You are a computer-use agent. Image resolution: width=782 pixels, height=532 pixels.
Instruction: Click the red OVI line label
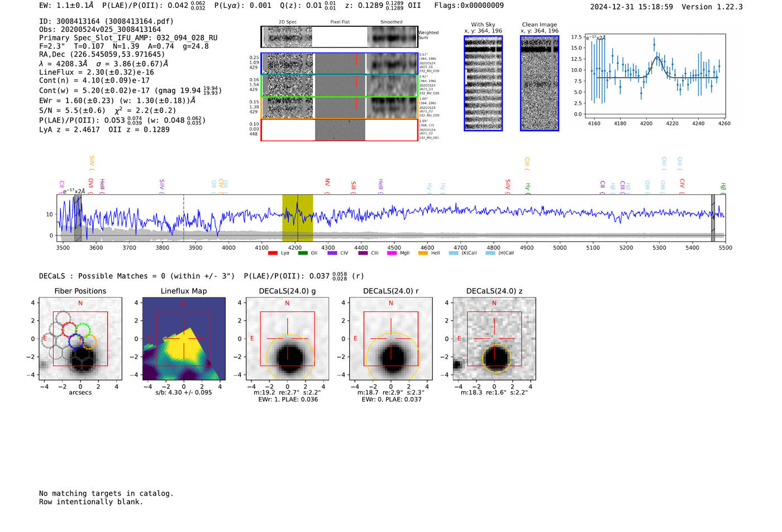pos(90,183)
